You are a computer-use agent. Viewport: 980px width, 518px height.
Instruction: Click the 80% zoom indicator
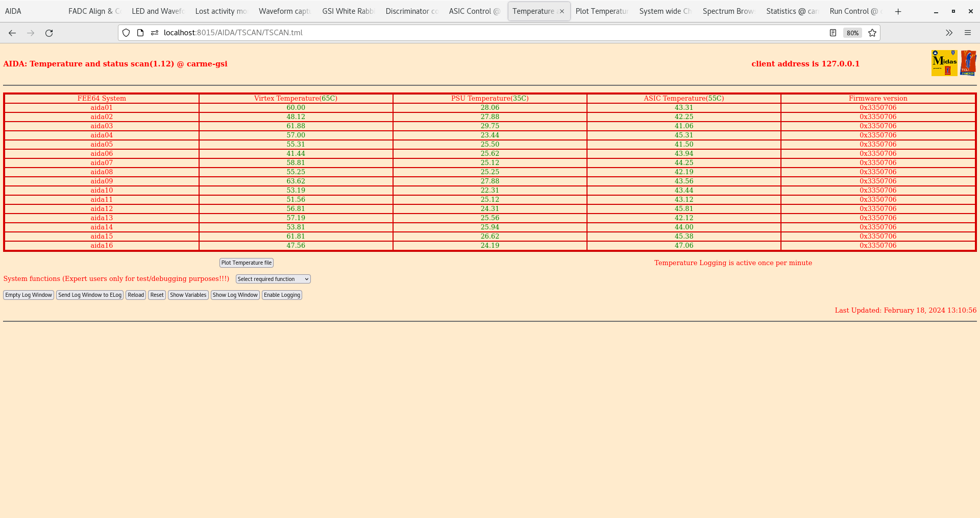[x=852, y=33]
